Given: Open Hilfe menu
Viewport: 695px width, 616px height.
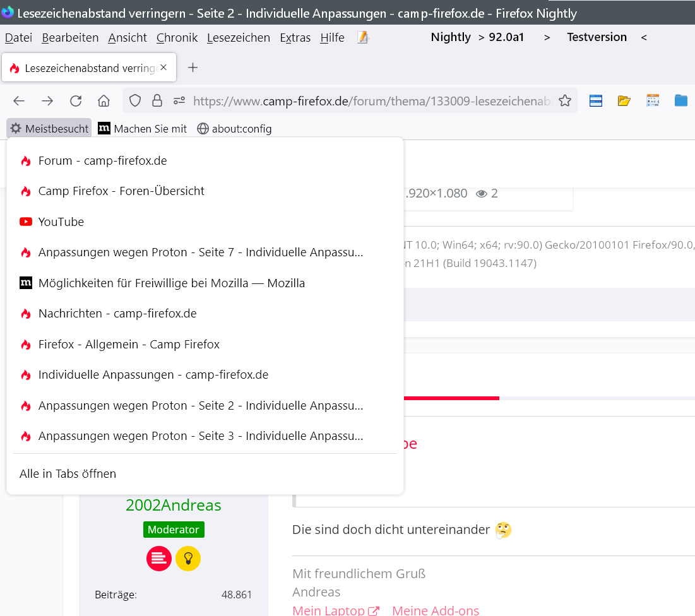Looking at the screenshot, I should pyautogui.click(x=333, y=38).
